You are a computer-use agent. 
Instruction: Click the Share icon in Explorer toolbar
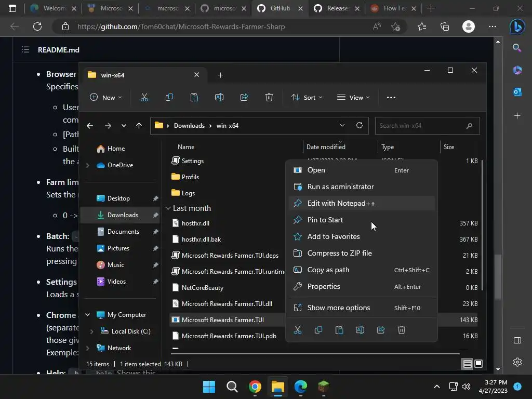pyautogui.click(x=244, y=97)
